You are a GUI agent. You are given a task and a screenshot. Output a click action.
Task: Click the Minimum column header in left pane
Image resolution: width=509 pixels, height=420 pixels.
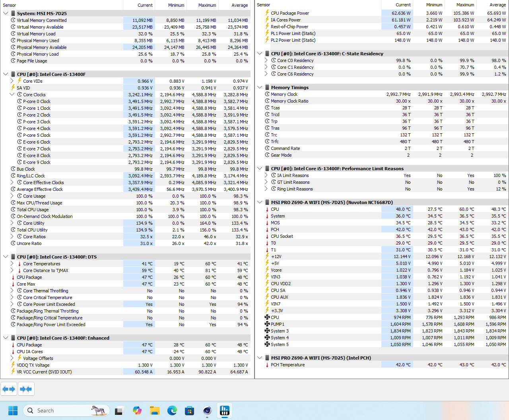click(x=171, y=5)
